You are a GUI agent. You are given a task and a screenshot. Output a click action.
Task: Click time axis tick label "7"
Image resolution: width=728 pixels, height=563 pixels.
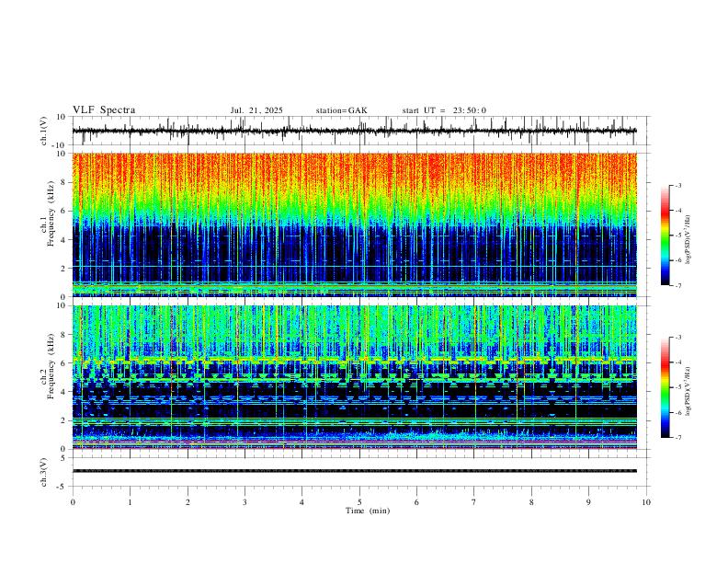474,502
